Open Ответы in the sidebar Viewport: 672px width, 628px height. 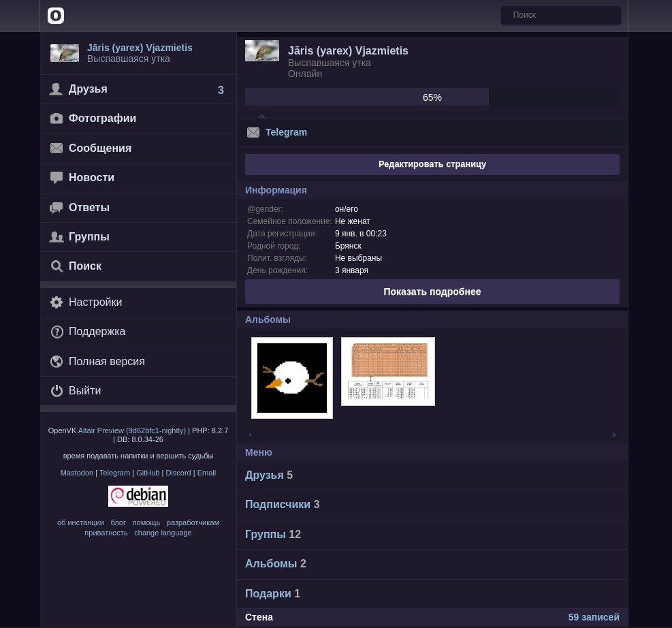(x=138, y=208)
